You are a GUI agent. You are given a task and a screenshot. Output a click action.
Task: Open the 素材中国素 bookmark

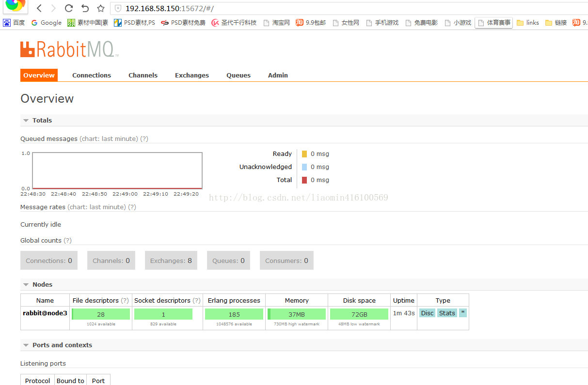pos(88,23)
